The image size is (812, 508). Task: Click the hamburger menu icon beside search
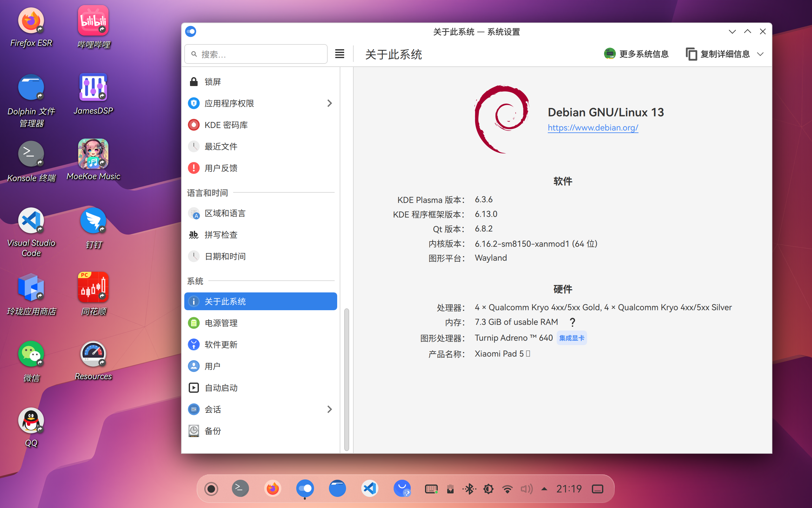[340, 54]
